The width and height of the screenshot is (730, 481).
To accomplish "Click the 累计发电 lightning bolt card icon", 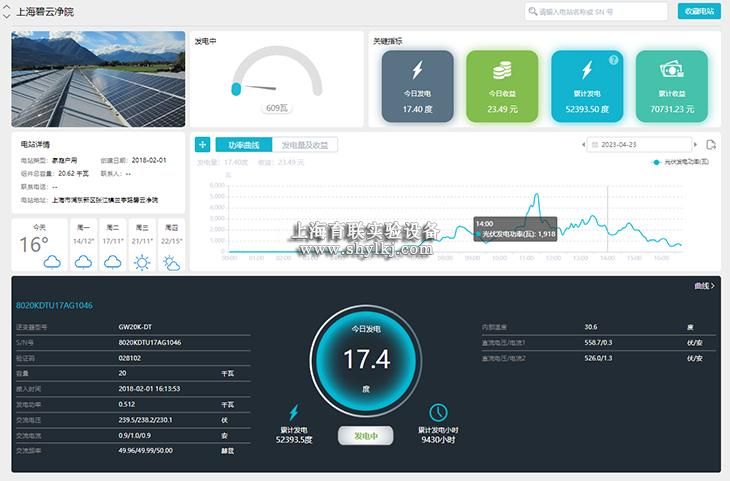I will (x=586, y=72).
